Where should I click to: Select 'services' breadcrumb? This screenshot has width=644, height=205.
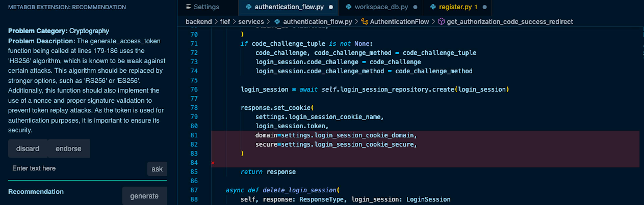(x=251, y=22)
